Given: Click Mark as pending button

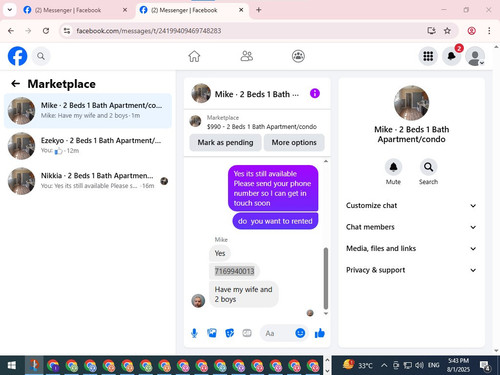Looking at the screenshot, I should (225, 142).
